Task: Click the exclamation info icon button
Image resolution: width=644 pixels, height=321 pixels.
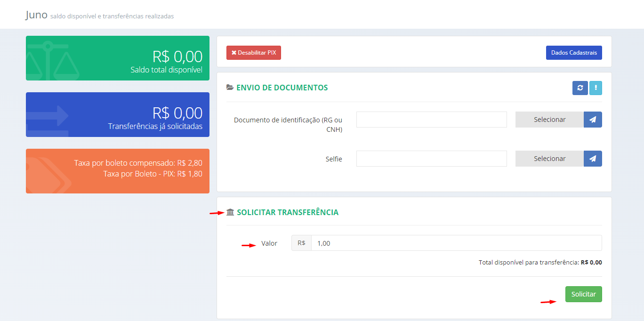Action: [596, 88]
